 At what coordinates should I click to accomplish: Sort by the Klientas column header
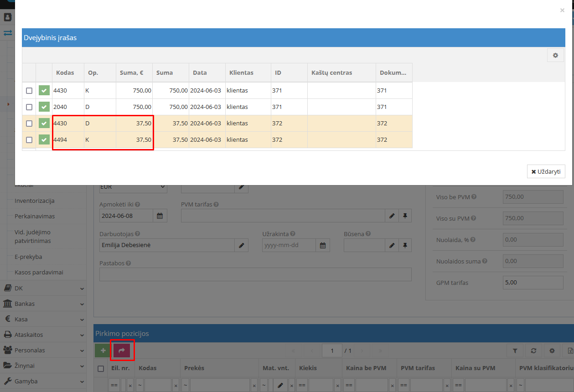pos(242,73)
